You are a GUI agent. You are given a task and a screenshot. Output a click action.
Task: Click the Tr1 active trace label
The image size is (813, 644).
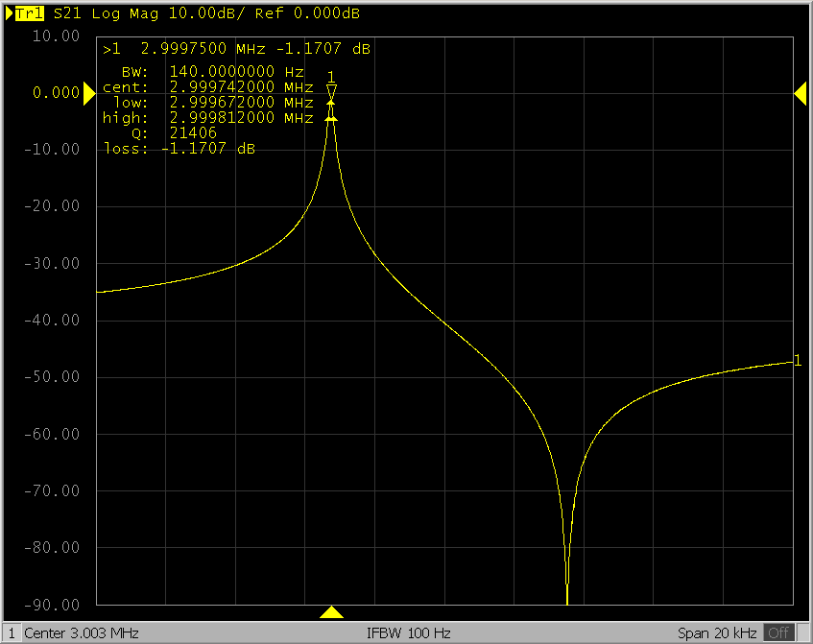31,14
